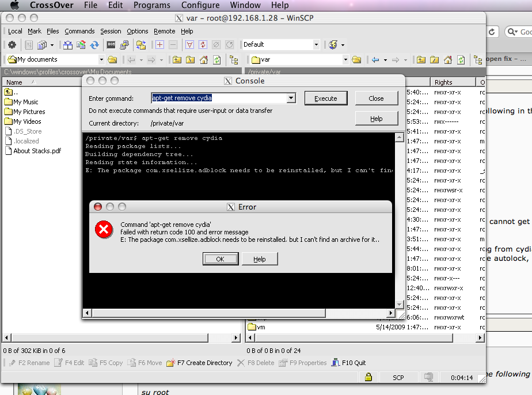Refresh the remote panel
This screenshot has height=395, width=532.
pos(461,60)
